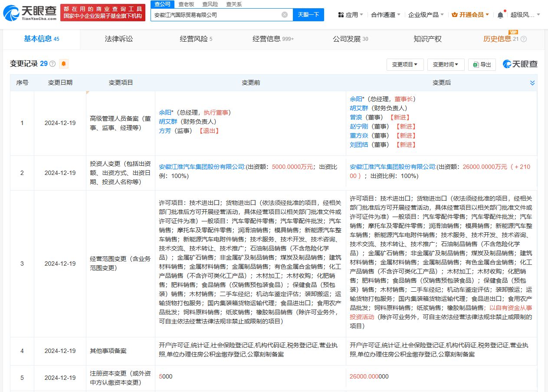Select the 经营风险 tab
548x392 pixels.
(x=196, y=39)
